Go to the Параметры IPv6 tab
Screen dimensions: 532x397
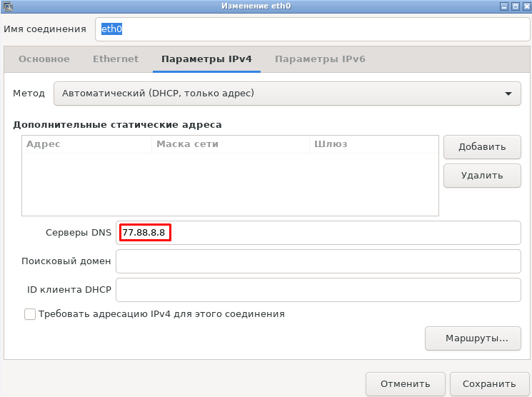coord(320,59)
